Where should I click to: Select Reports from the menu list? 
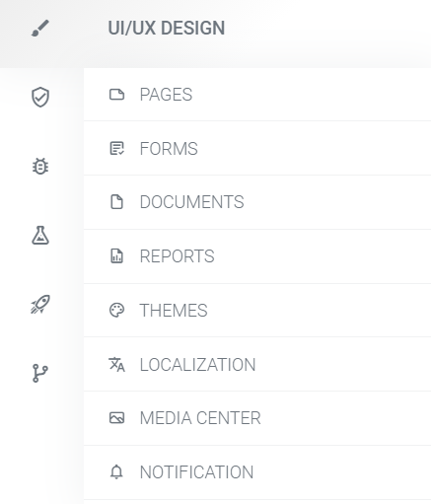(257, 256)
